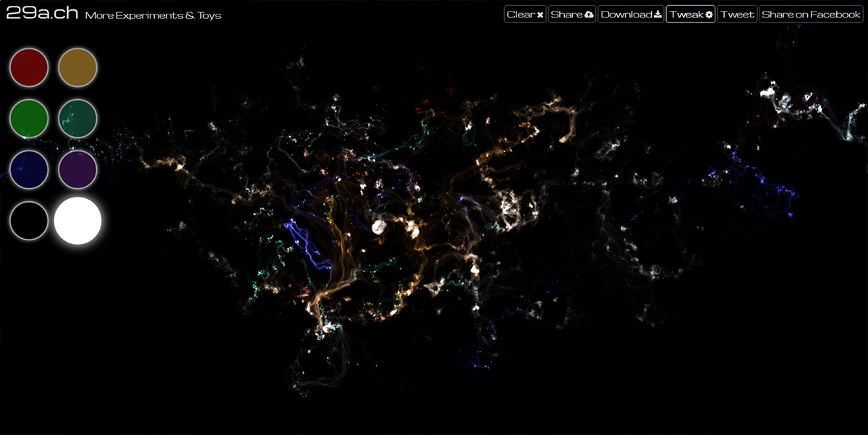This screenshot has width=868, height=435.
Task: Clear the canvas with the Clear button
Action: pos(525,14)
